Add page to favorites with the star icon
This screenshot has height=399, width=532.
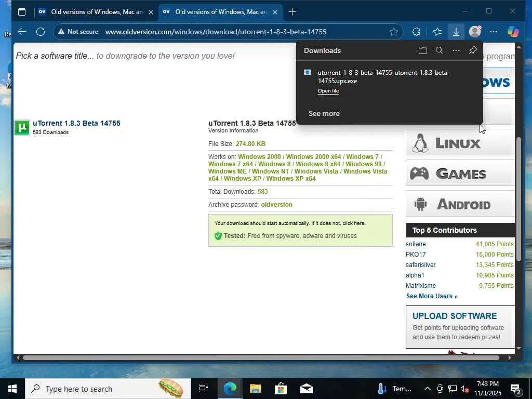(394, 32)
